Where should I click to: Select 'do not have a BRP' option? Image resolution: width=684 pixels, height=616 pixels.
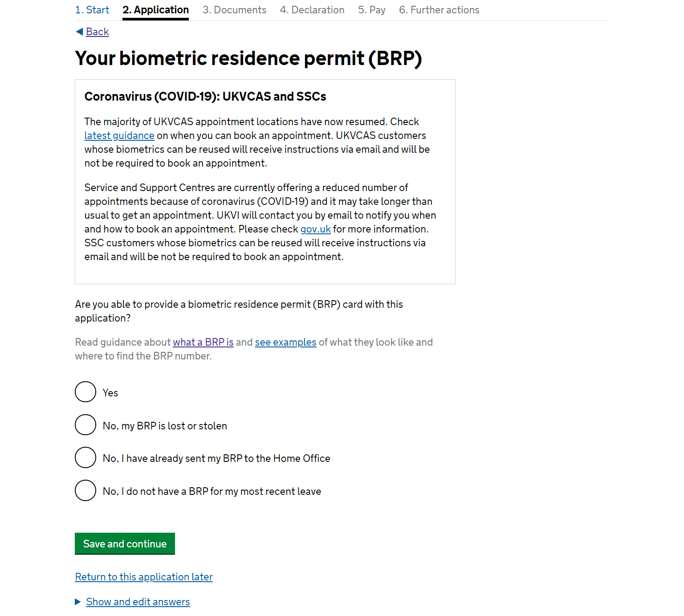coord(85,490)
